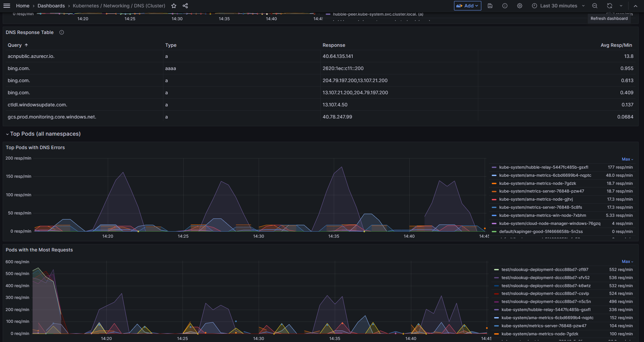Open dashboard settings gear
Image resolution: width=644 pixels, height=342 pixels.
[520, 6]
